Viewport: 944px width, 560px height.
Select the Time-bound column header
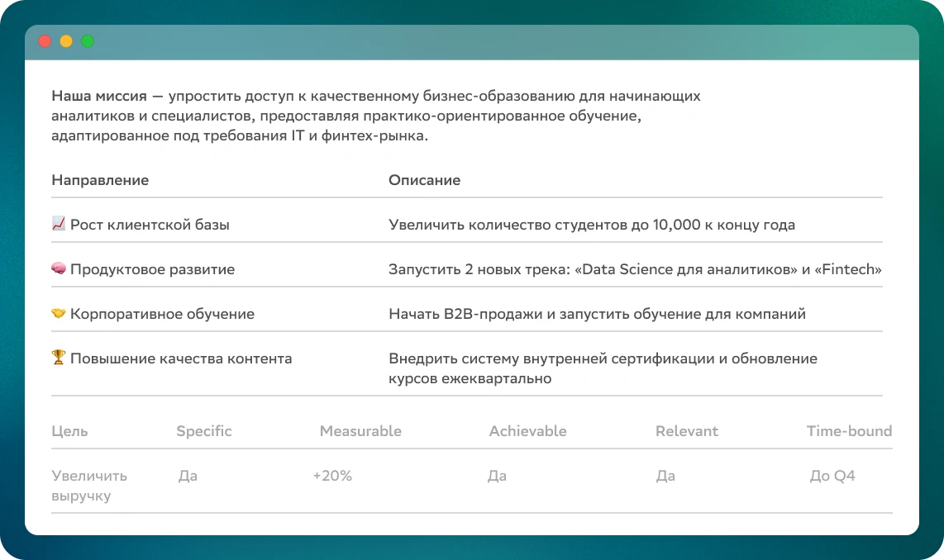tap(849, 431)
